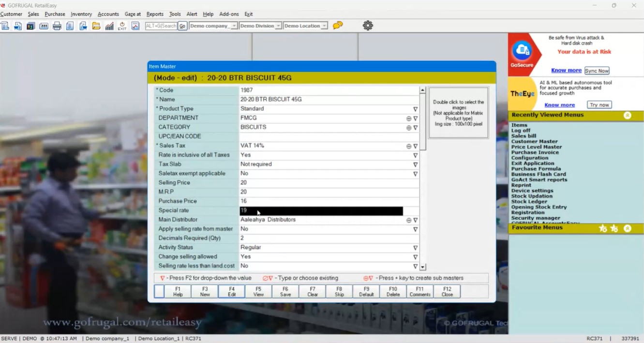Expand the Demo Location dropdown
644x343 pixels.
(324, 26)
